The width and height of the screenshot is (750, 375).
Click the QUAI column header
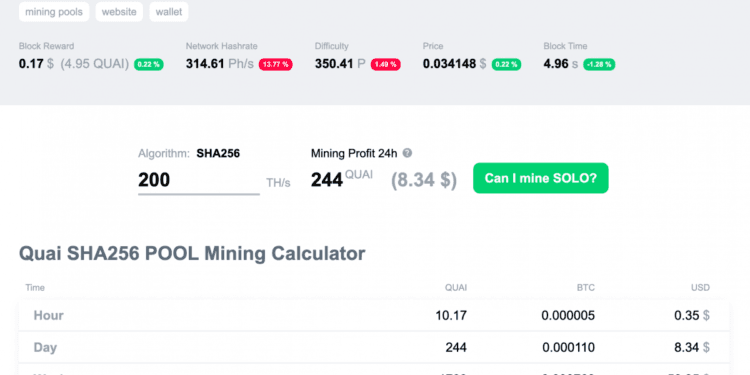pyautogui.click(x=456, y=287)
